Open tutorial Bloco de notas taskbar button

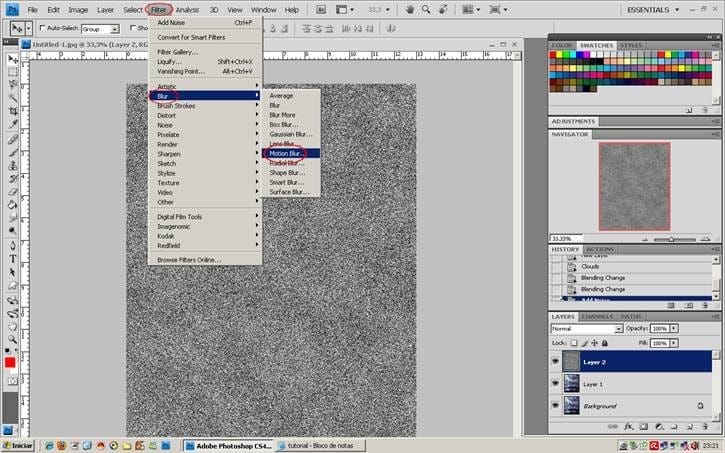320,446
